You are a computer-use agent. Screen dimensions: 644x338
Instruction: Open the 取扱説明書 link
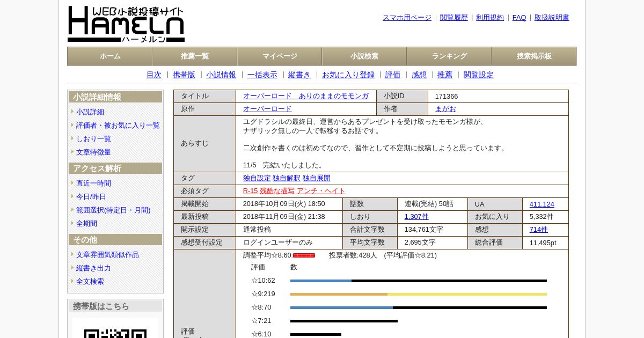pos(552,18)
